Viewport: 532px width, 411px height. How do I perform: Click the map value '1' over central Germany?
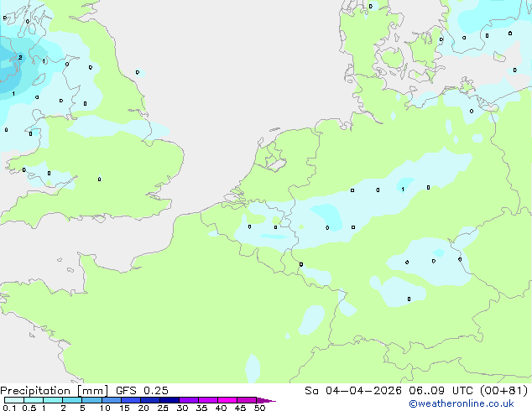(x=403, y=190)
